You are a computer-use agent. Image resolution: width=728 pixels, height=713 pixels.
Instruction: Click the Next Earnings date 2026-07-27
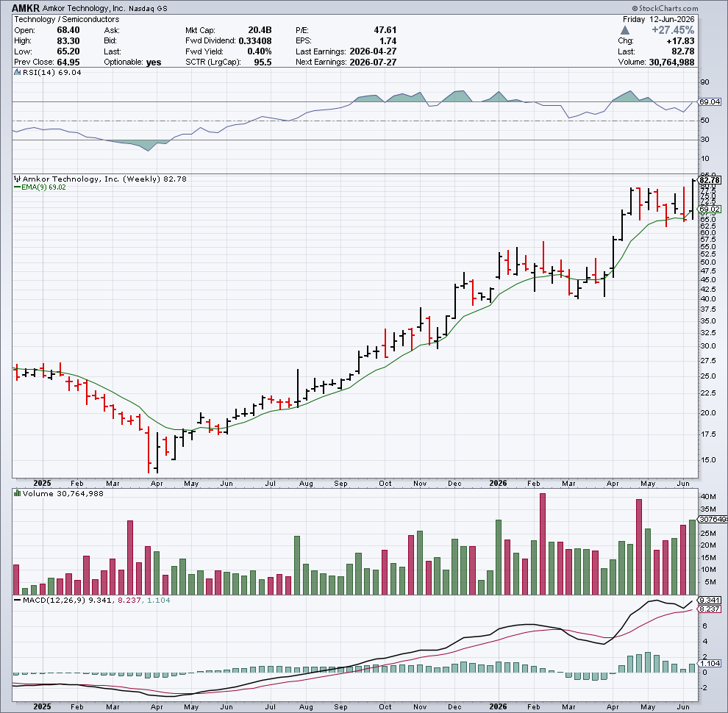pos(373,62)
